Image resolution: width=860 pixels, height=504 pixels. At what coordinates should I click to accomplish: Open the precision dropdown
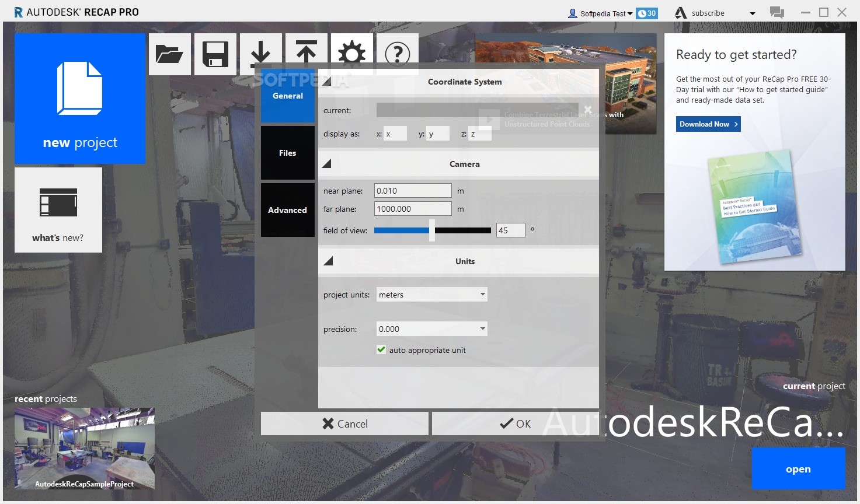click(432, 329)
